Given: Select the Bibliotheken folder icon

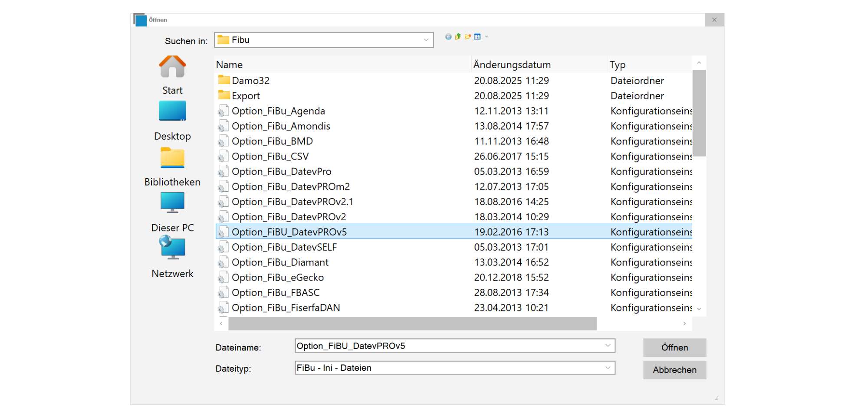Looking at the screenshot, I should point(172,157).
